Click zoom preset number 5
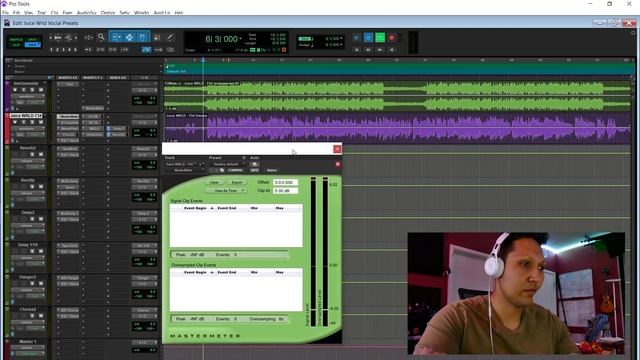Screen dimensions: 640x360 click(75, 50)
